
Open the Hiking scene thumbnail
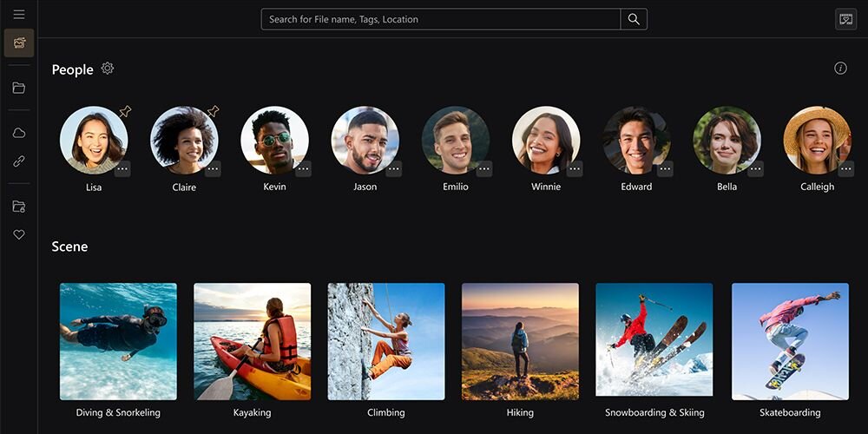pyautogui.click(x=520, y=341)
